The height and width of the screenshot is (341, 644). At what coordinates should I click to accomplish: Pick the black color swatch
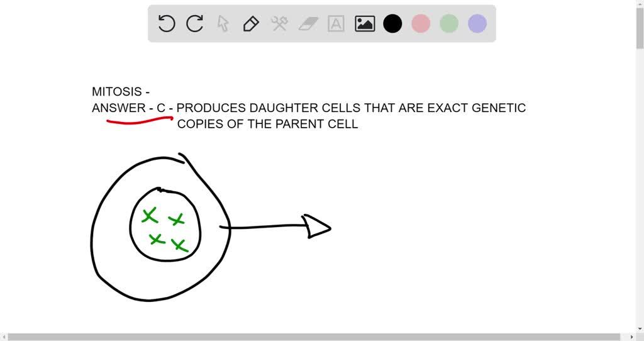392,24
